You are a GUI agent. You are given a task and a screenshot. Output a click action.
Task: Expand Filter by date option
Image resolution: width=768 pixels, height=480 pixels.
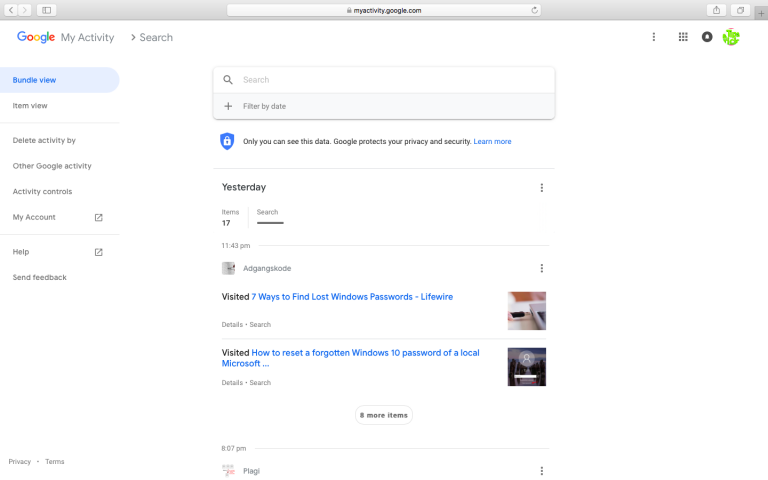pyautogui.click(x=384, y=106)
